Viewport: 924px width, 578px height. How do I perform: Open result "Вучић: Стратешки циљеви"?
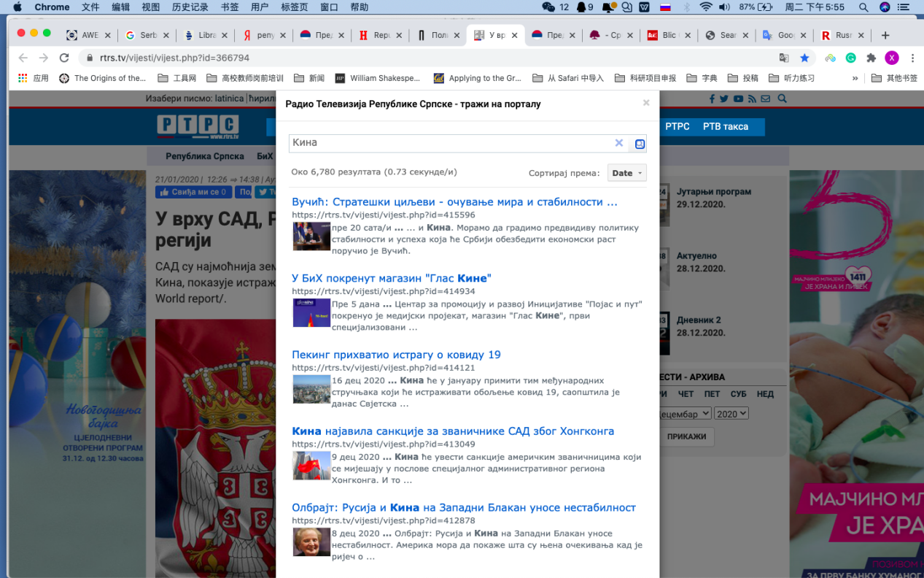tap(454, 202)
